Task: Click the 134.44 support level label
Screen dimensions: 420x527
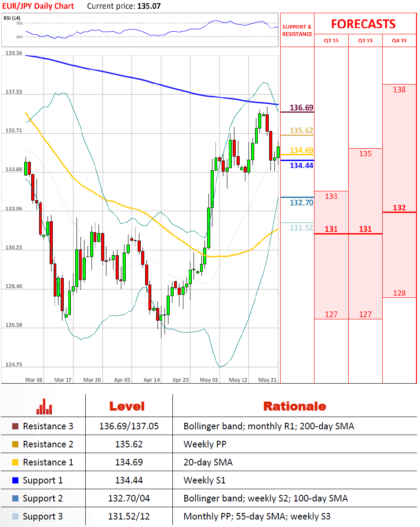Action: (x=301, y=165)
